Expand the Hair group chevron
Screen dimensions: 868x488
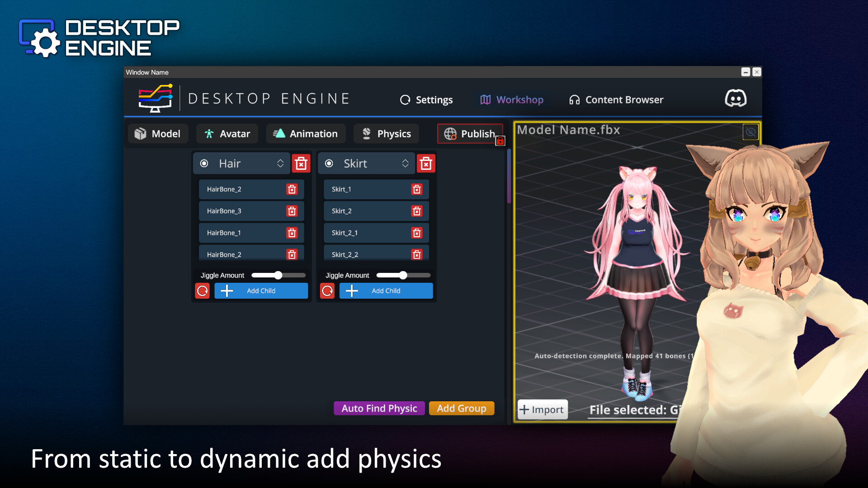[280, 163]
